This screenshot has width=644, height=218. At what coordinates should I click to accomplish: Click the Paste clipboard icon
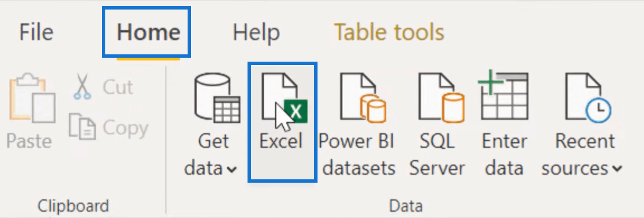pos(32,99)
